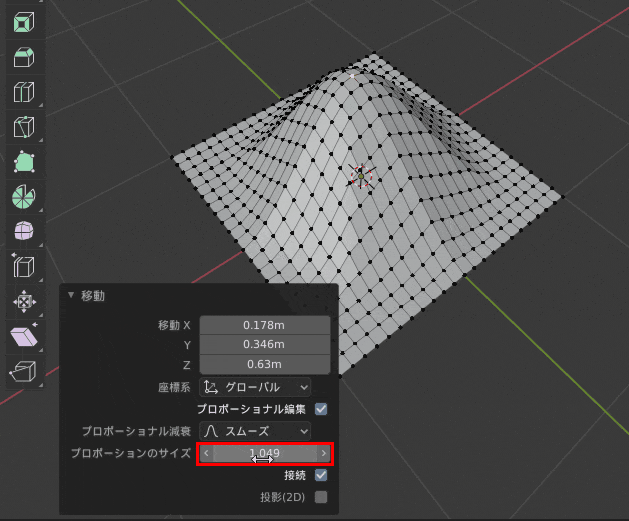629x521 pixels.
Task: Click the 移動 X value field
Action: pyautogui.click(x=265, y=325)
